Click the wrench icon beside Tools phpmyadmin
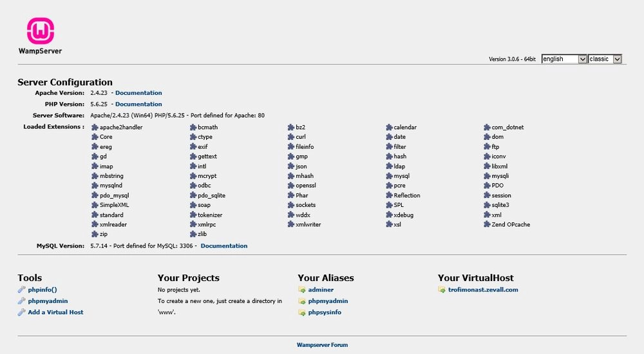Viewport: 644px width, 354px height. [x=21, y=301]
